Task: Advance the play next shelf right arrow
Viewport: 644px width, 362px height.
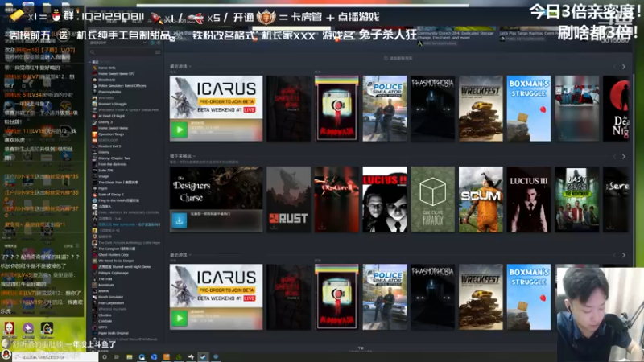Action: coord(623,157)
